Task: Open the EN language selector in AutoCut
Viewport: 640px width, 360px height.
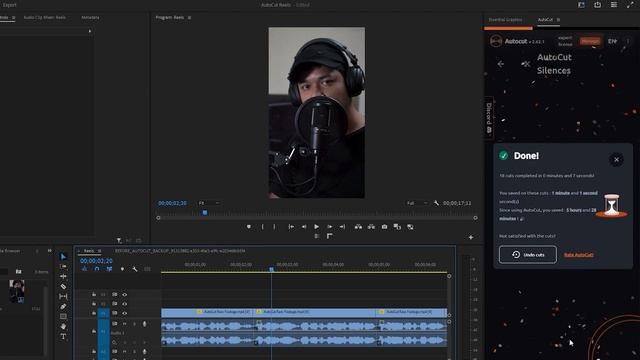Action: point(612,41)
